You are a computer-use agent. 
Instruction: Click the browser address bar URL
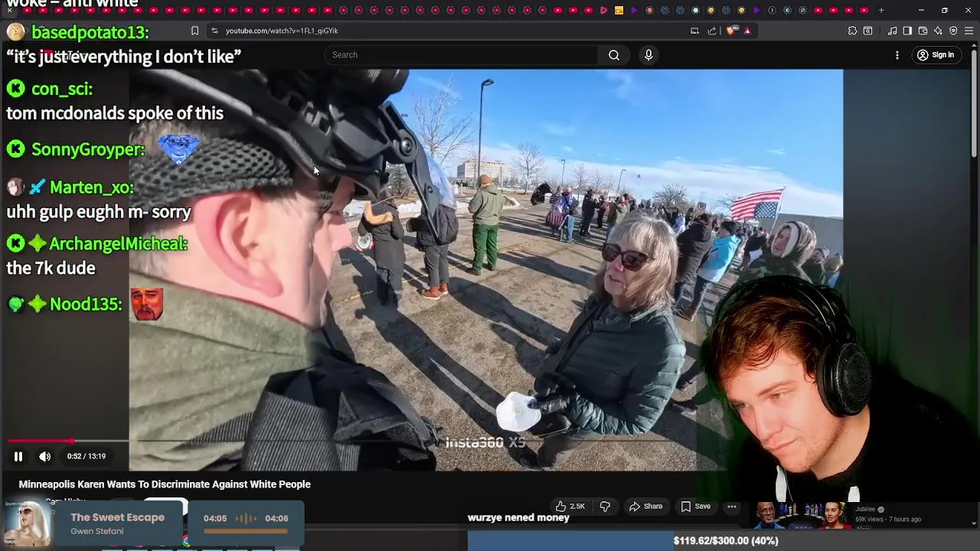[282, 31]
